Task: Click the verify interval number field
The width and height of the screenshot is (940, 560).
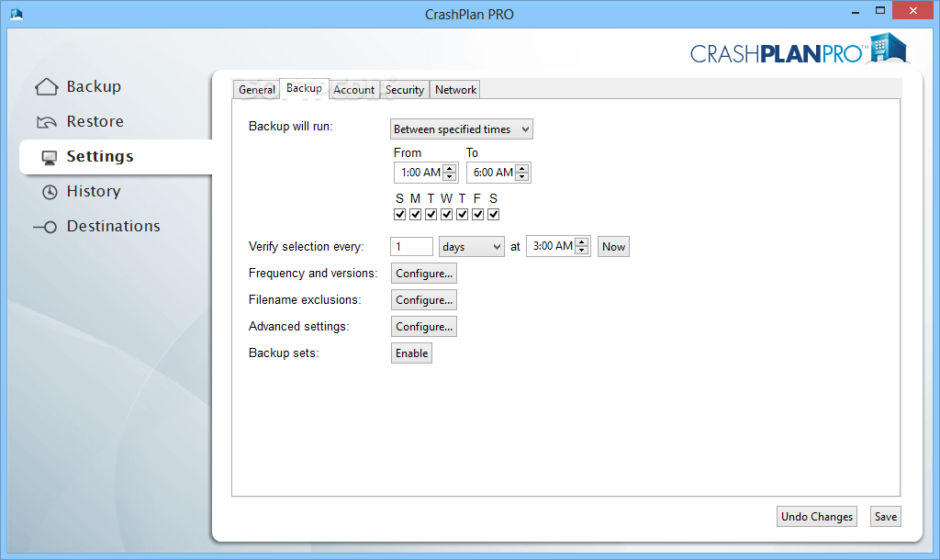Action: [411, 246]
